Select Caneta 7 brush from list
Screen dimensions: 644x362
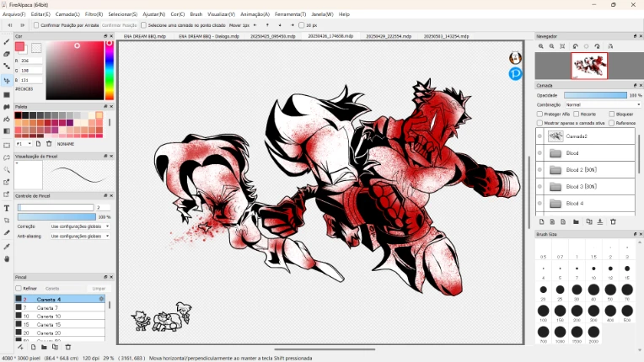point(48,308)
